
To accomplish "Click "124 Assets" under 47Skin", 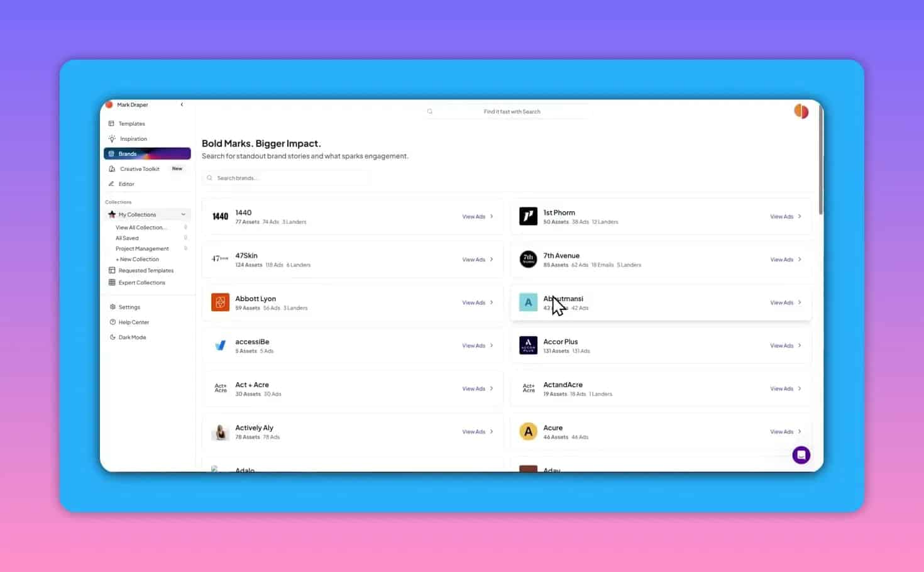I will [248, 265].
